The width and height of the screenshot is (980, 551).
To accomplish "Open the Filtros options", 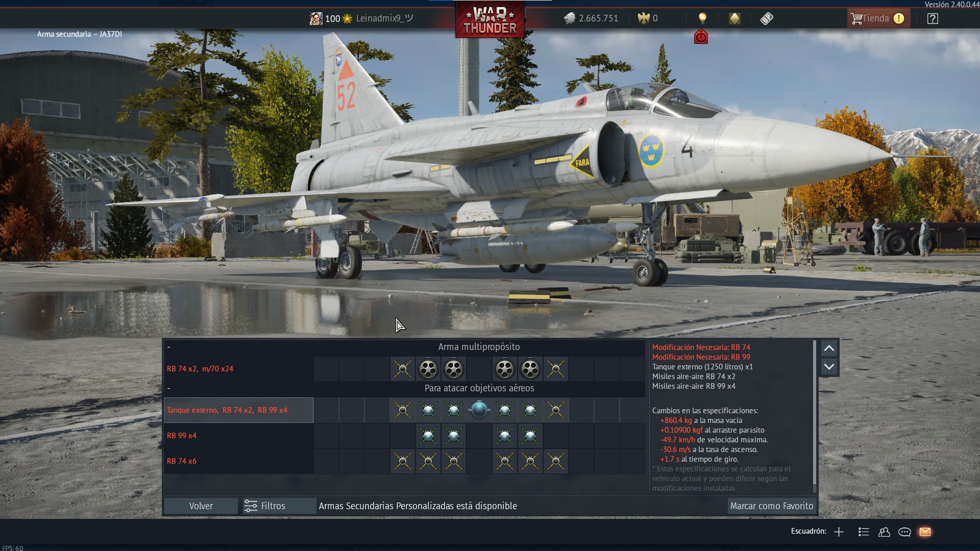I will point(279,506).
